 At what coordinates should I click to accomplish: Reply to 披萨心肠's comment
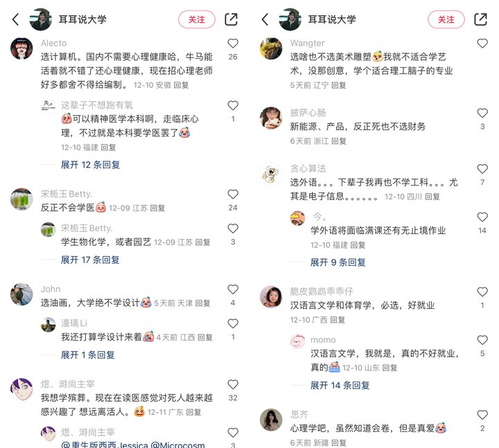[339, 141]
